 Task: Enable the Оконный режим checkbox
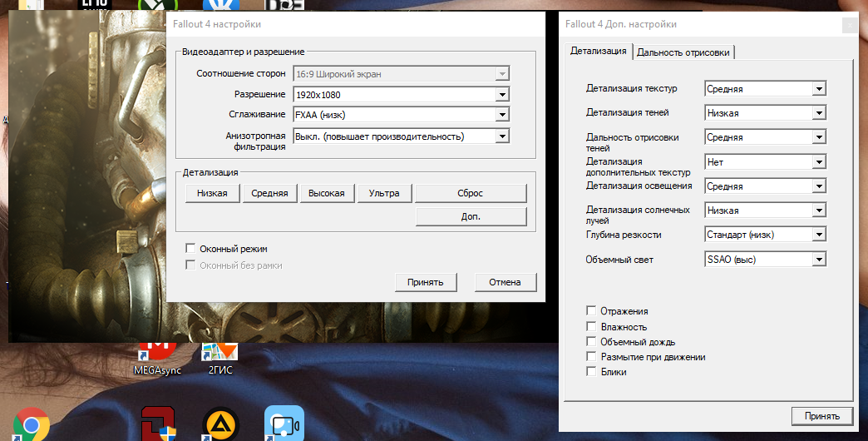coord(191,249)
